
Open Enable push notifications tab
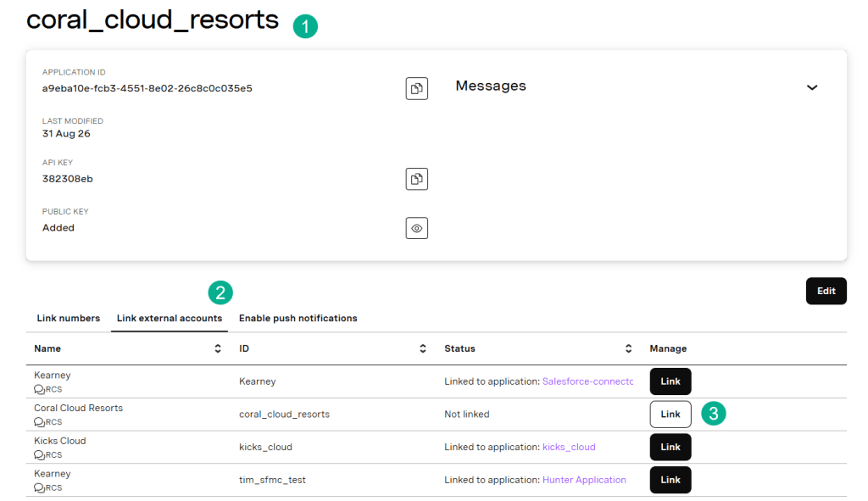pyautogui.click(x=298, y=318)
